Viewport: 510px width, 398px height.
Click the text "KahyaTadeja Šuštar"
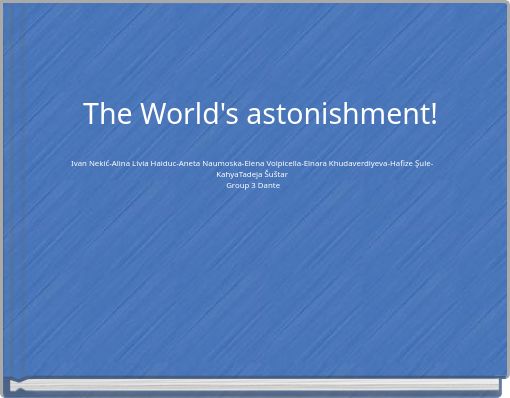252,174
